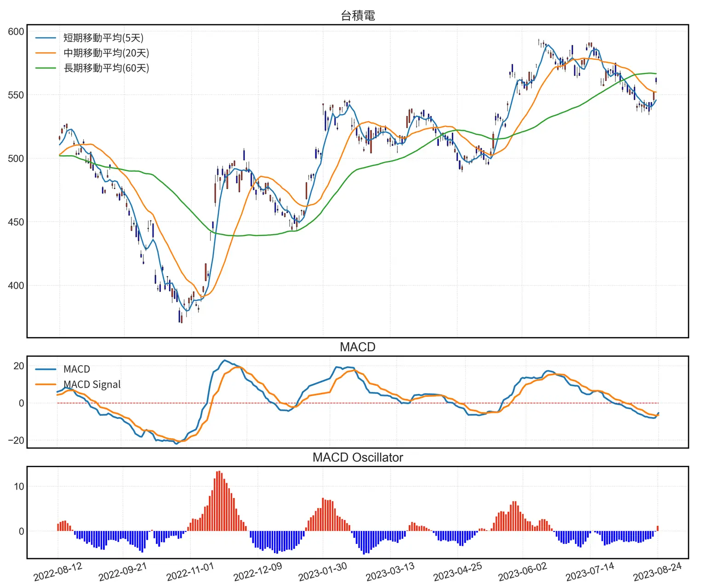Click the −20 MACD axis label
This screenshot has width=706, height=588.
(16, 440)
